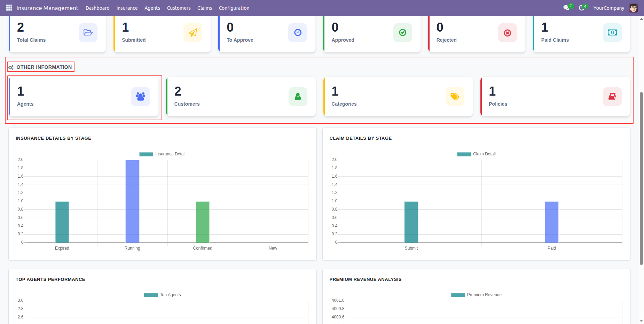Open the user avatar menu

[x=633, y=8]
